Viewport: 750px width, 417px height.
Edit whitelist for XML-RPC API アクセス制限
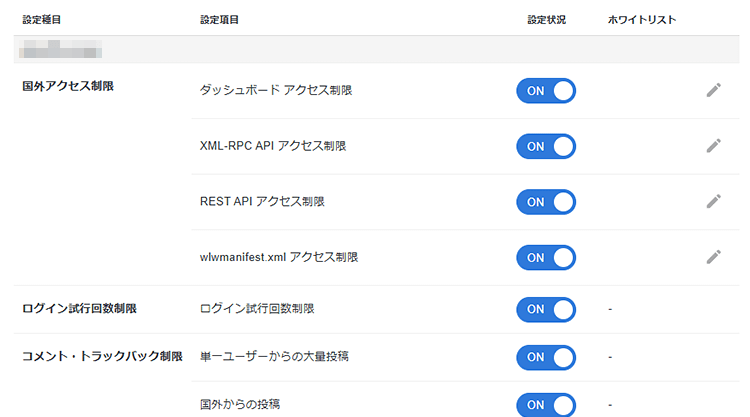[713, 146]
